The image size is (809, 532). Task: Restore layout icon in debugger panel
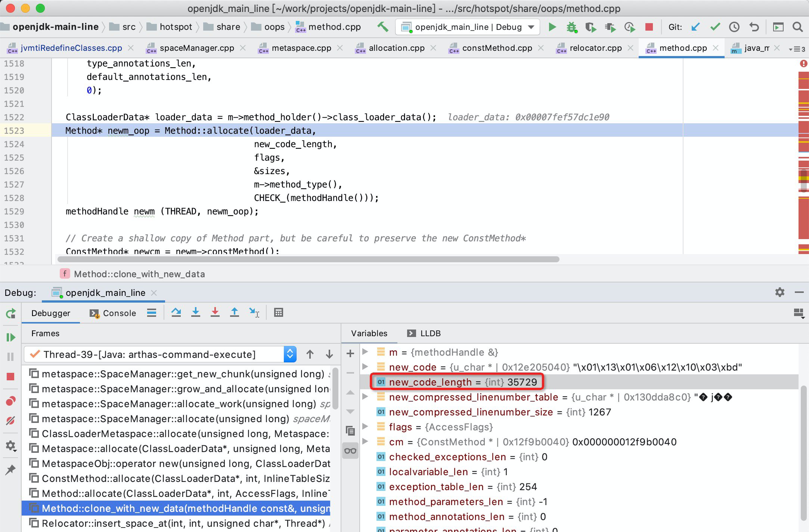pyautogui.click(x=799, y=313)
